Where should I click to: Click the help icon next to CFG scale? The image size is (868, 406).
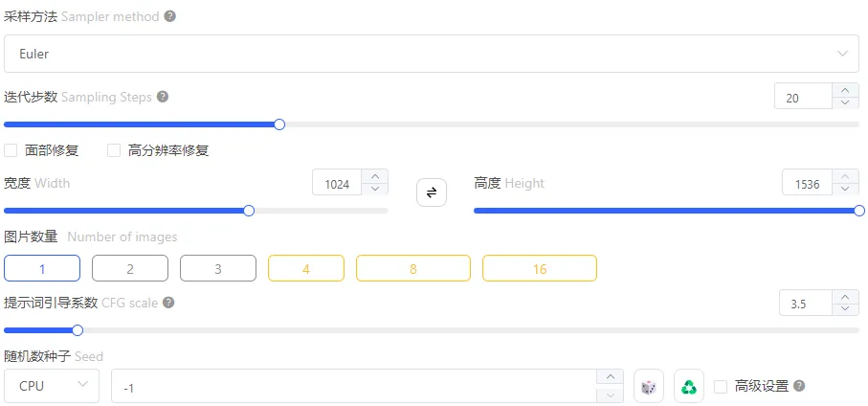pyautogui.click(x=168, y=303)
